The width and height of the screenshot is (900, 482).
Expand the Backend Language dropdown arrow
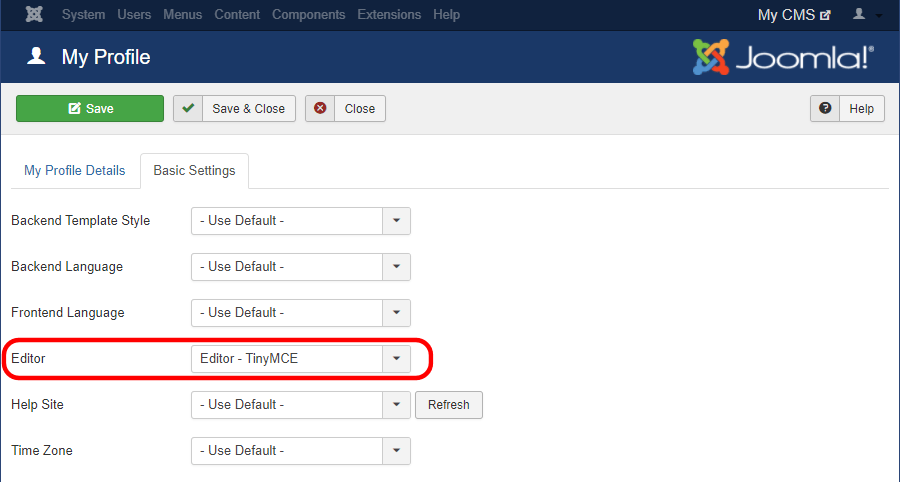(x=397, y=267)
